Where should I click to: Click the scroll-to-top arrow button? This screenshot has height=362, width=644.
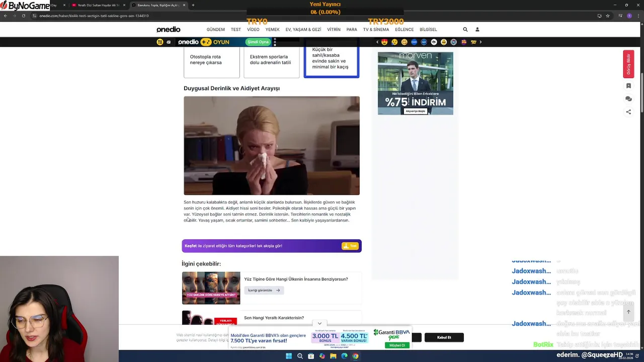628,312
